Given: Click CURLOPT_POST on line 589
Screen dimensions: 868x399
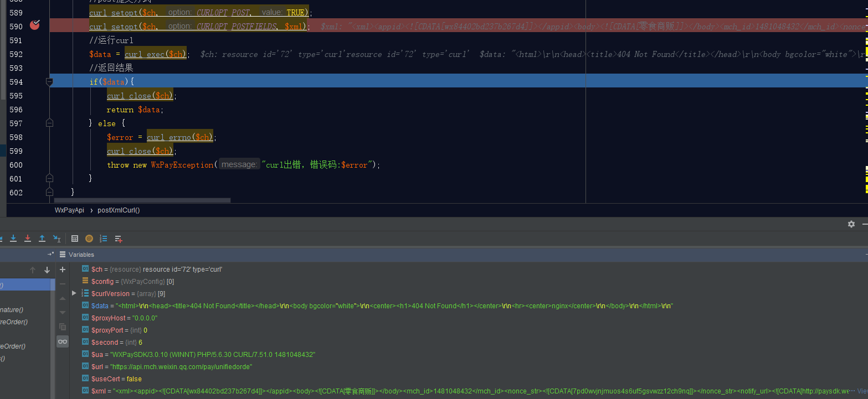Looking at the screenshot, I should click(x=224, y=12).
